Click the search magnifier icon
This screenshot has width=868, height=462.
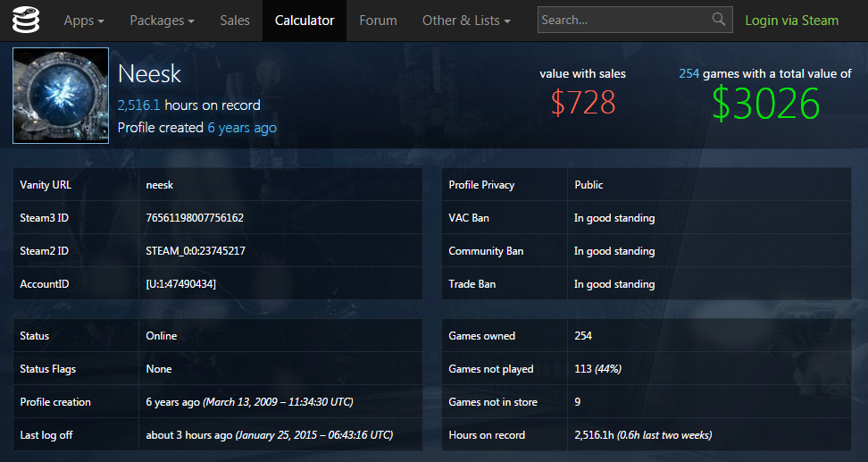coord(719,20)
